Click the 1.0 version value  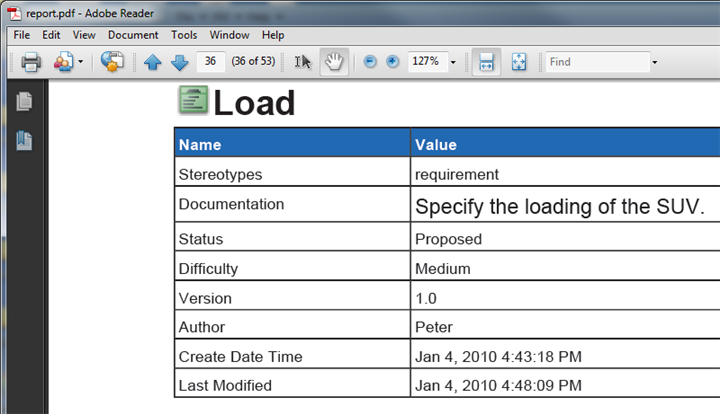point(426,298)
